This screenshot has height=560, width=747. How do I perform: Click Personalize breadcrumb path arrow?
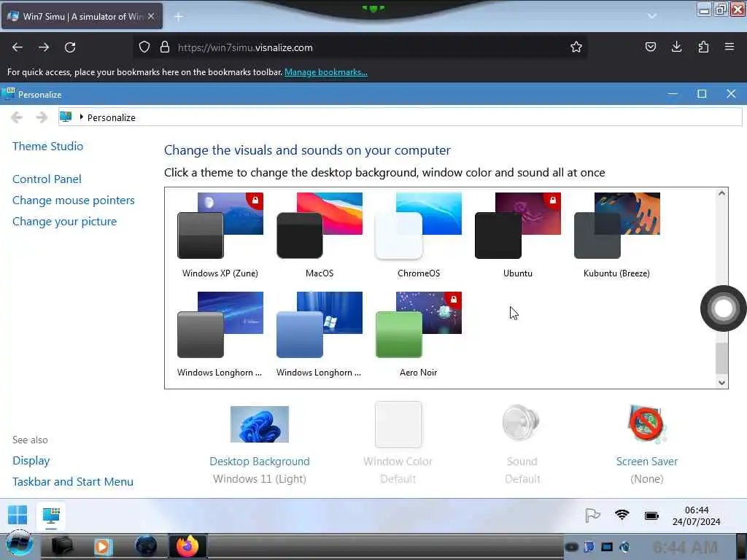pos(82,117)
